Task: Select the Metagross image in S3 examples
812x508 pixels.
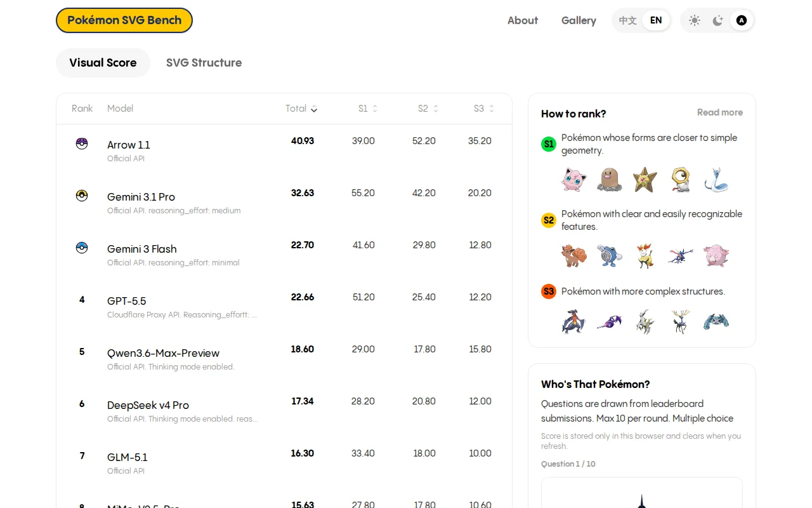Action: point(716,322)
